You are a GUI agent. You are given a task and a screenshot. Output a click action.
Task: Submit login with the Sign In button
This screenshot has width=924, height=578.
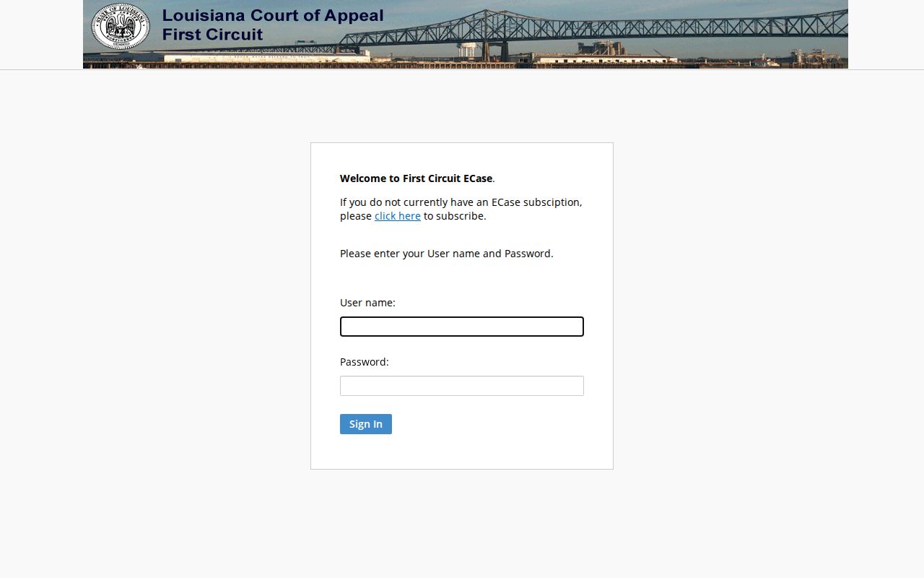366,424
